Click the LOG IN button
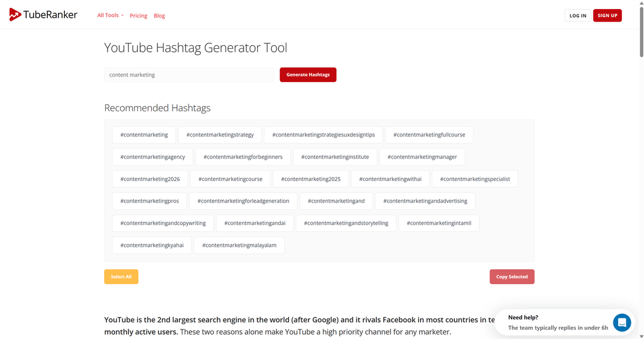Screen dimensions: 644x339 tap(578, 16)
